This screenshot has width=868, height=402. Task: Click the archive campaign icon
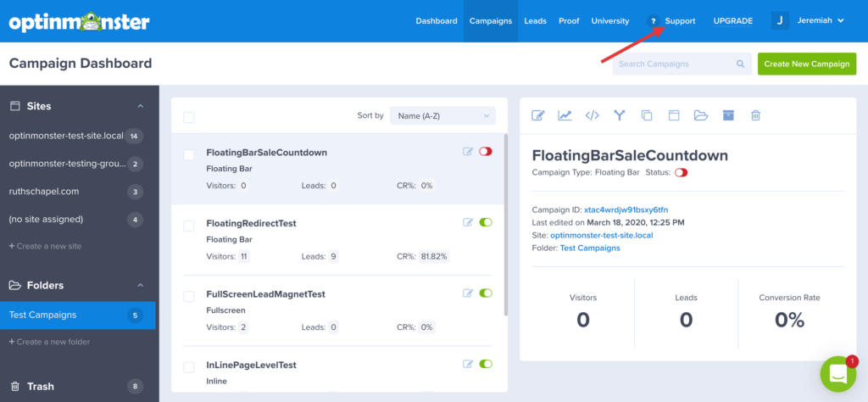point(728,115)
